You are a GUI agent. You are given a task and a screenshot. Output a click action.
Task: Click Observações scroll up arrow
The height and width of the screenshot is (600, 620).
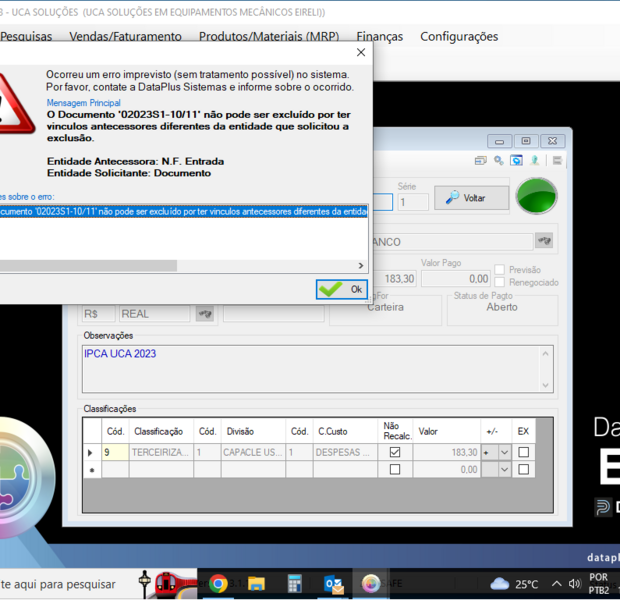tap(546, 354)
